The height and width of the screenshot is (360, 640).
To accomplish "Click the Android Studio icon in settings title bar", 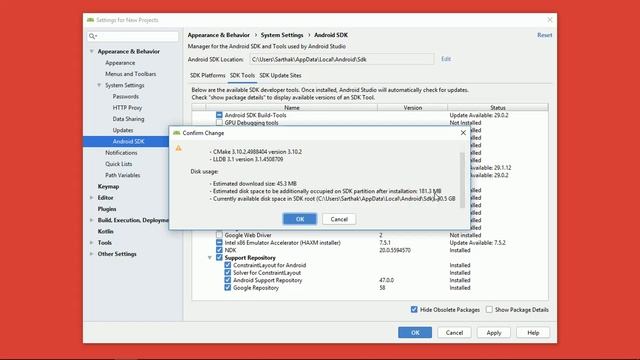I will (90, 20).
